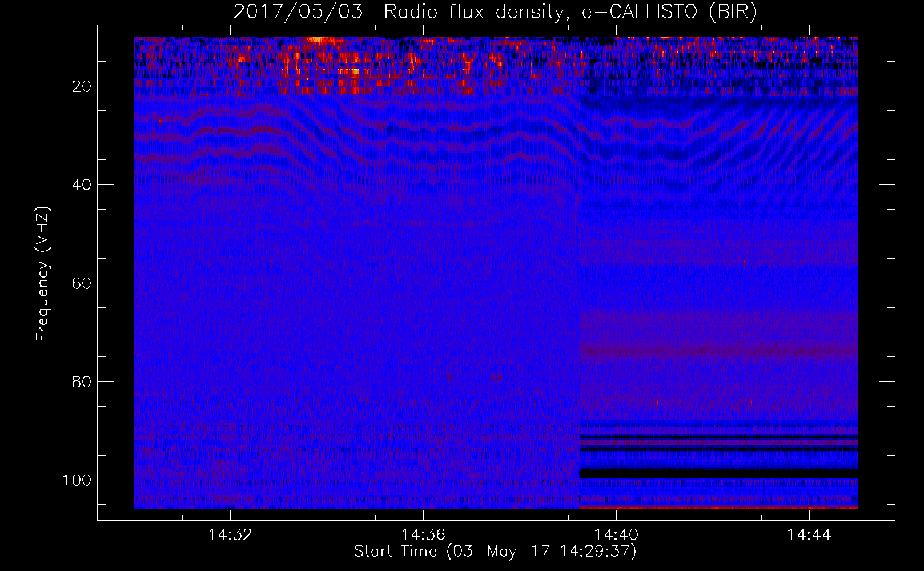Click the 14:40 time tick label
This screenshot has width=924, height=571.
(616, 535)
